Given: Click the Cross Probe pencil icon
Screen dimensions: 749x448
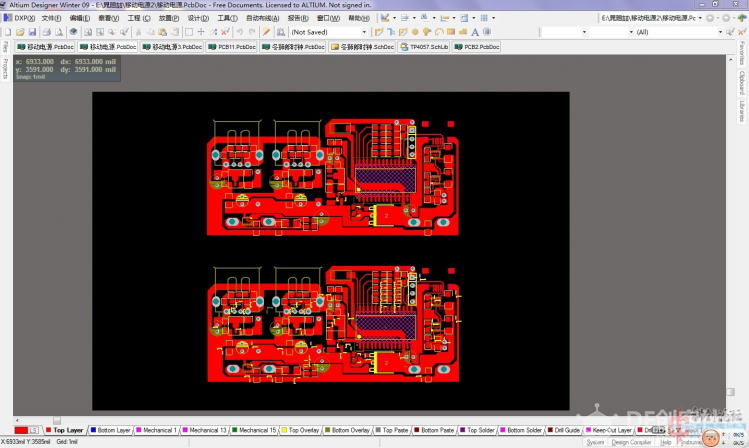Looking at the screenshot, I should 267,32.
